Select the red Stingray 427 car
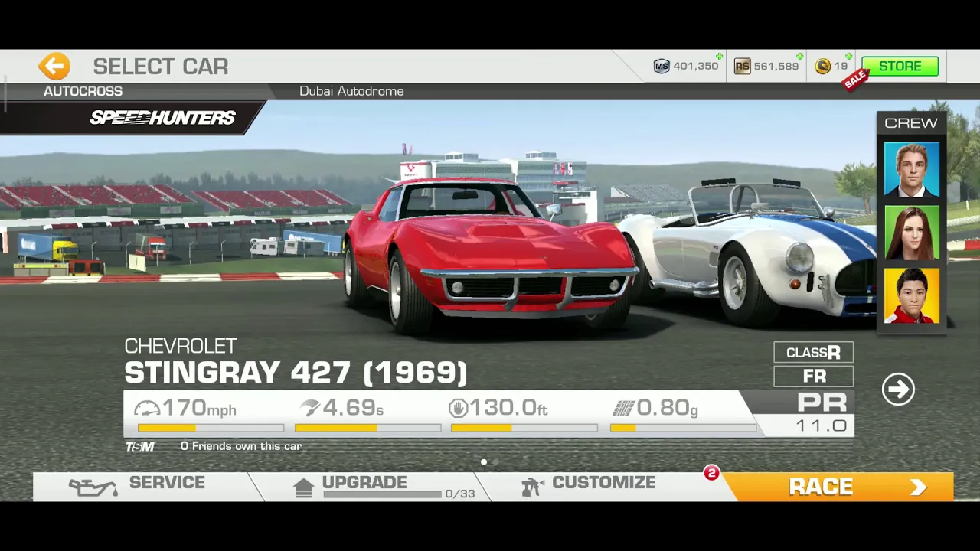The height and width of the screenshot is (551, 980). click(x=490, y=256)
